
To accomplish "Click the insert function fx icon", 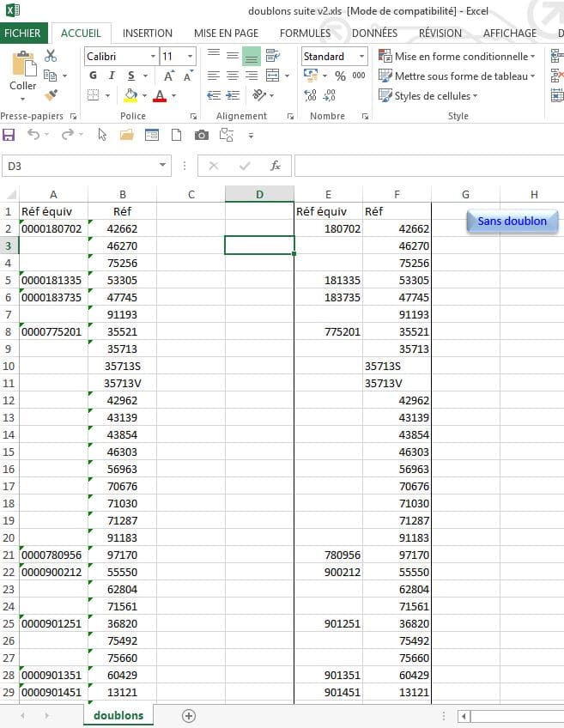I will coord(276,166).
